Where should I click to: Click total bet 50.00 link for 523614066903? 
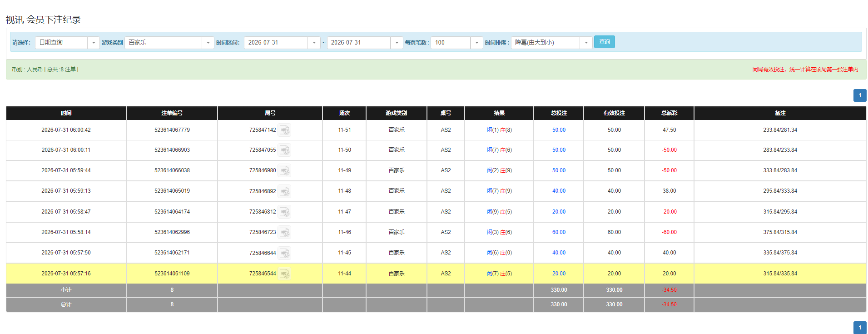coord(559,150)
